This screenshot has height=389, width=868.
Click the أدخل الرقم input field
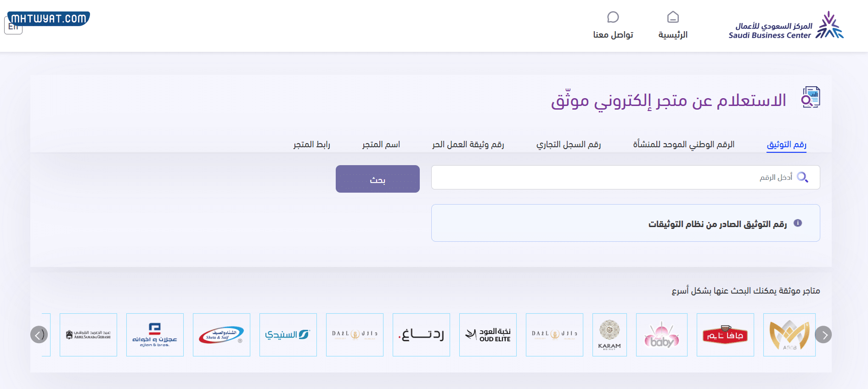626,177
